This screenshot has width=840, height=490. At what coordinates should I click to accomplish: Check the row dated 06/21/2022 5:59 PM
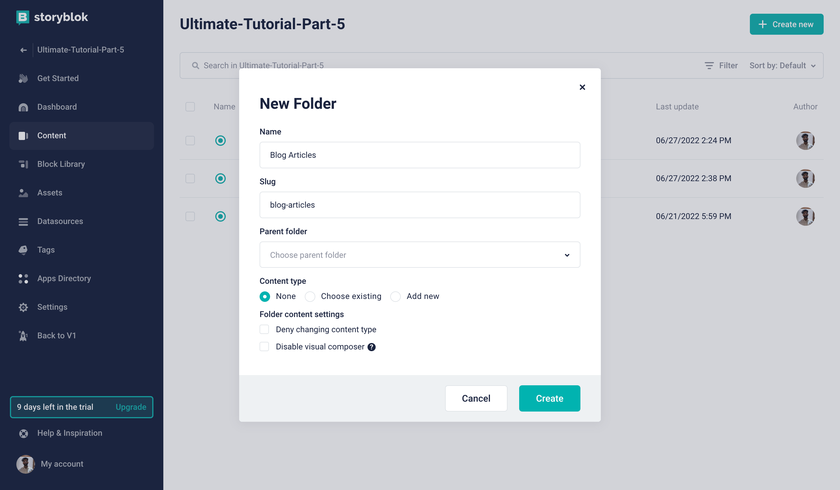190,216
